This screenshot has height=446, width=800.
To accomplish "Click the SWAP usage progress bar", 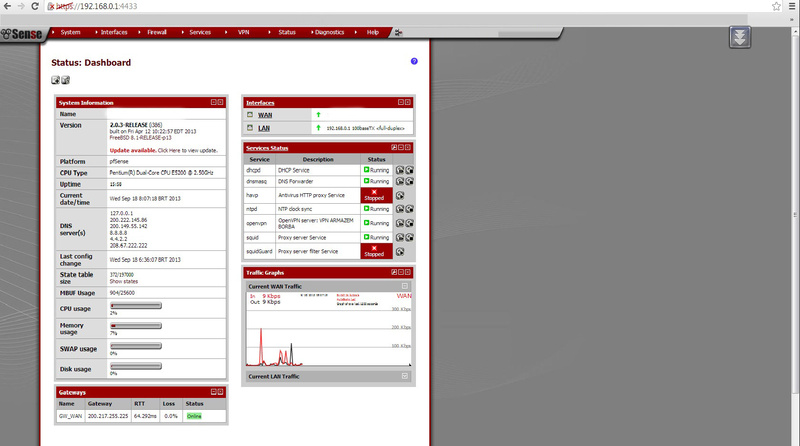I will 136,346.
